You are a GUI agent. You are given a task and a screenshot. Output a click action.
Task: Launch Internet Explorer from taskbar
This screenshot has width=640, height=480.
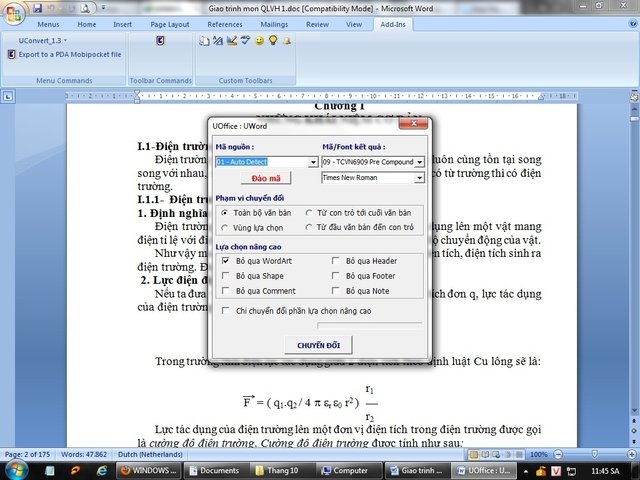click(101, 471)
